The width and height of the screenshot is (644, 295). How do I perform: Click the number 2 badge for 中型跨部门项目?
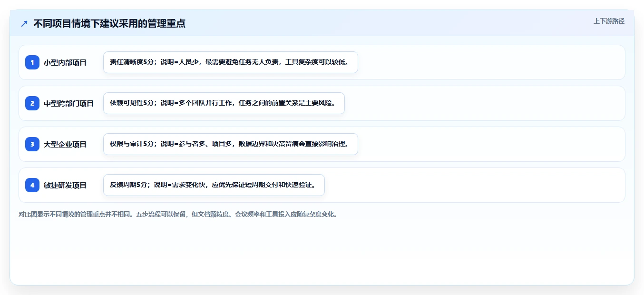coord(32,103)
